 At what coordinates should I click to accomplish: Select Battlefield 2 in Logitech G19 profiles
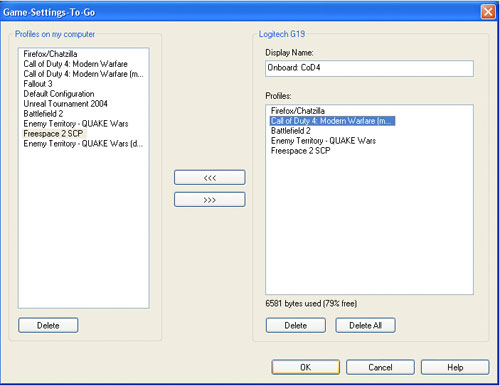(x=291, y=131)
